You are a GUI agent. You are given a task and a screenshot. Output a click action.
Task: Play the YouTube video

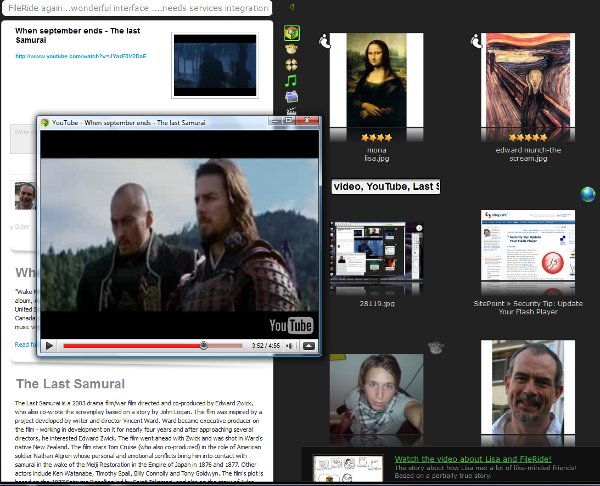click(49, 346)
